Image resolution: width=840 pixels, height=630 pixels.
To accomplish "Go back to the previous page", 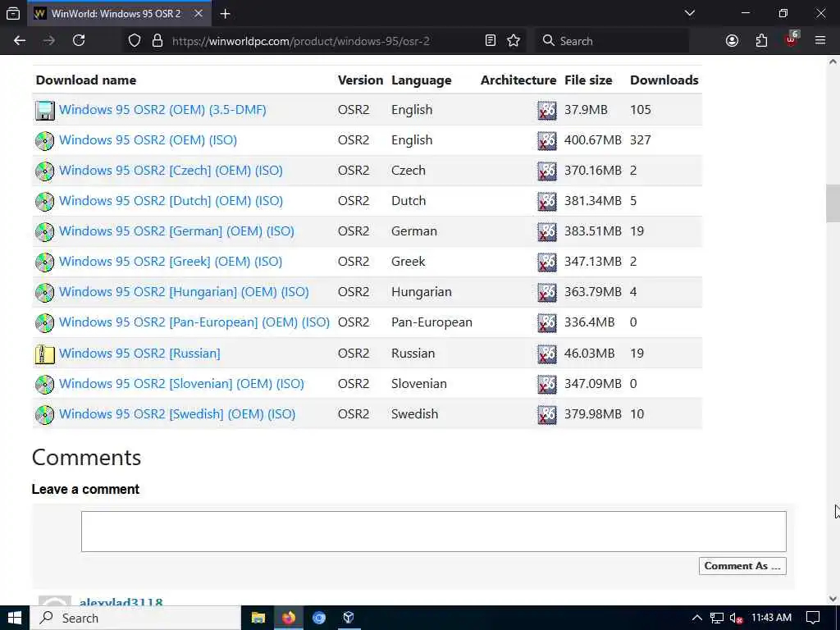I will [20, 41].
